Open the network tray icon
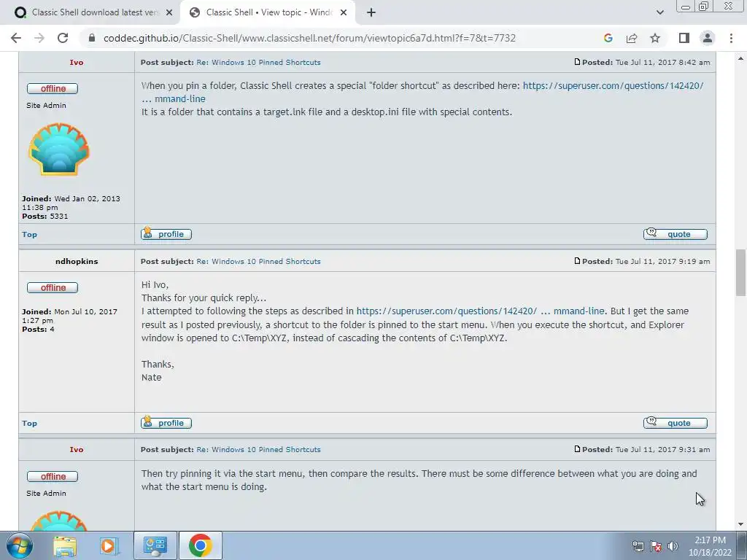The height and width of the screenshot is (560, 747). pyautogui.click(x=638, y=547)
